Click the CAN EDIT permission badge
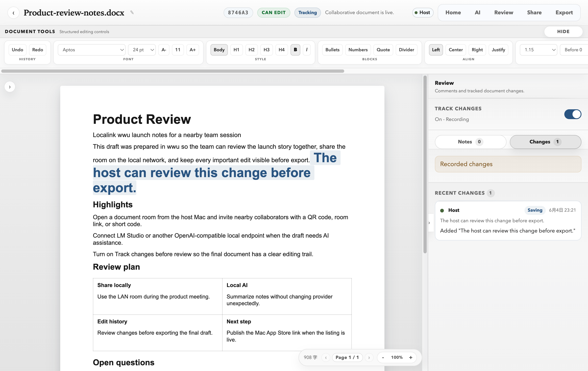588x371 pixels. tap(274, 12)
